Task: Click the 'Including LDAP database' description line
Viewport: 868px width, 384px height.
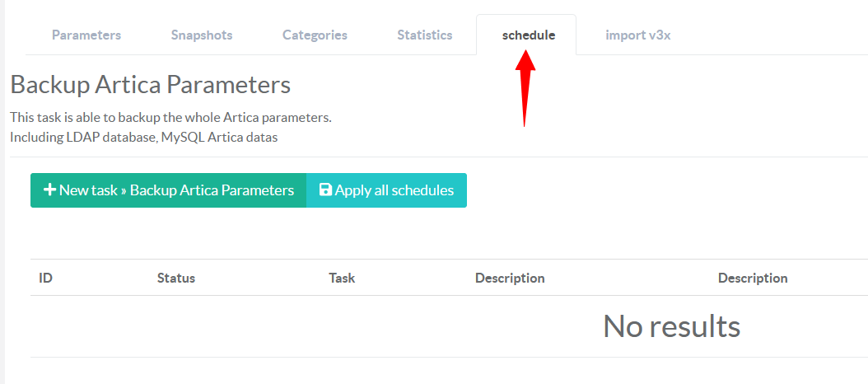Action: tap(144, 138)
